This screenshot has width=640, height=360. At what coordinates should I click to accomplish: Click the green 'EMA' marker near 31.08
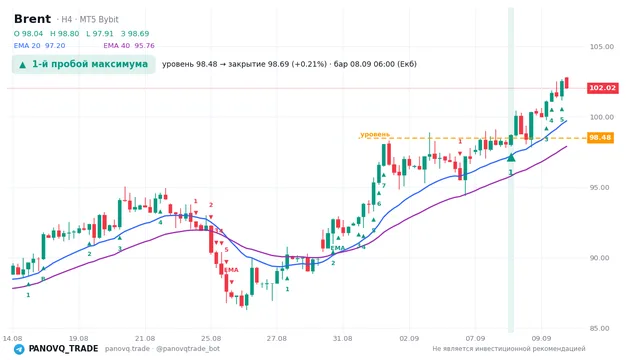tap(338, 248)
